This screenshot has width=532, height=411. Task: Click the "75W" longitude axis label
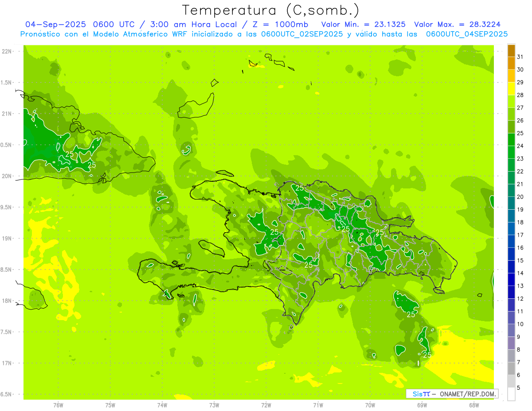110,405
